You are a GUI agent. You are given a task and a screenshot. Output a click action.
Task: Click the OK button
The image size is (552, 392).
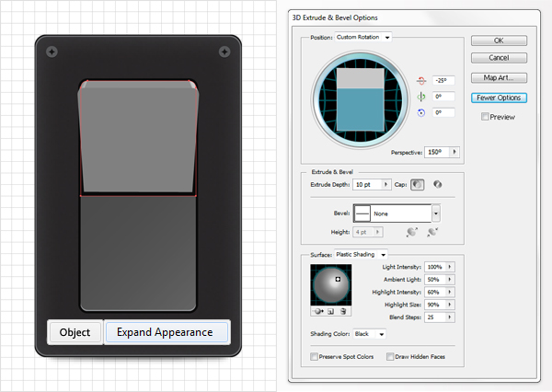(x=499, y=40)
